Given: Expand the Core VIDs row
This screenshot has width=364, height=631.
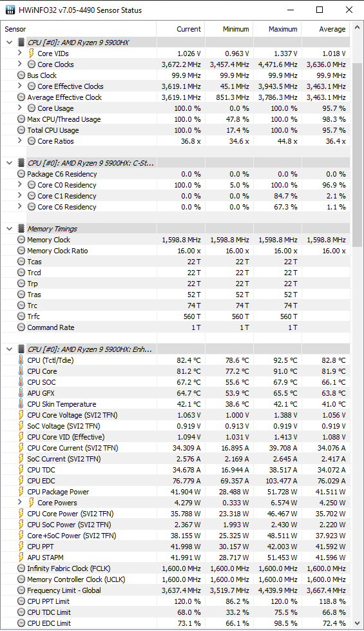Looking at the screenshot, I should coord(20,53).
